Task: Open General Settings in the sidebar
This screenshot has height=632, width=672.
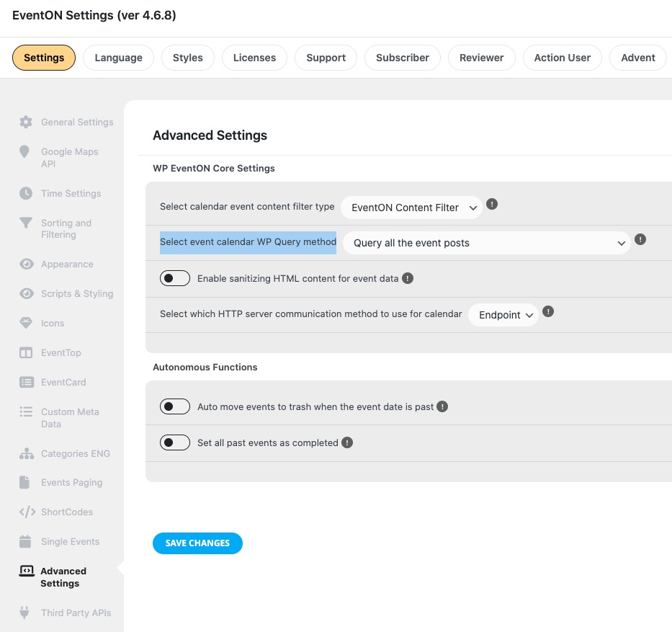Action: [77, 123]
